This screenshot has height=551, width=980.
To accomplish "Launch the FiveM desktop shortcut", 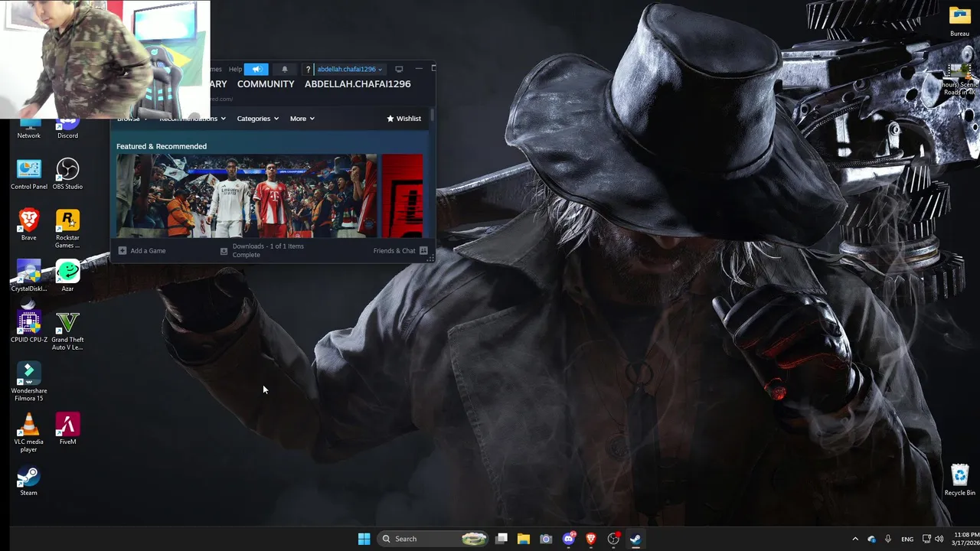I will tap(67, 429).
